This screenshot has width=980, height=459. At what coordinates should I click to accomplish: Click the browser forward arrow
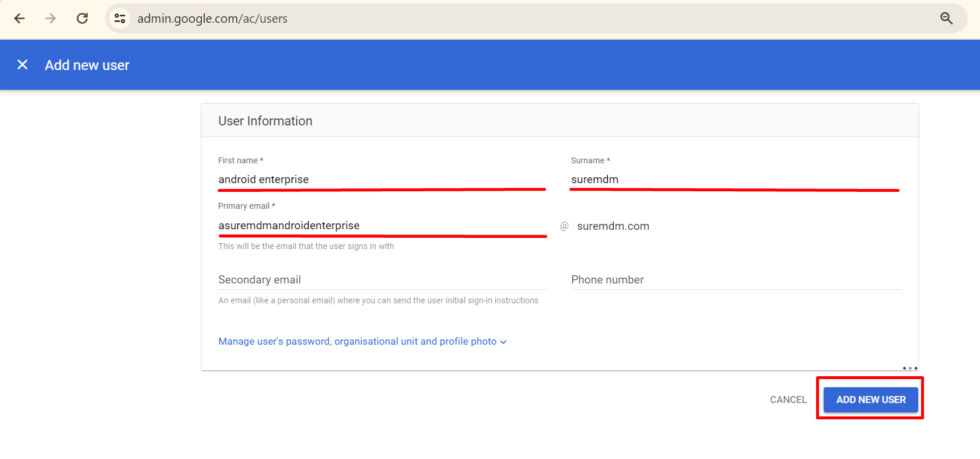[51, 18]
